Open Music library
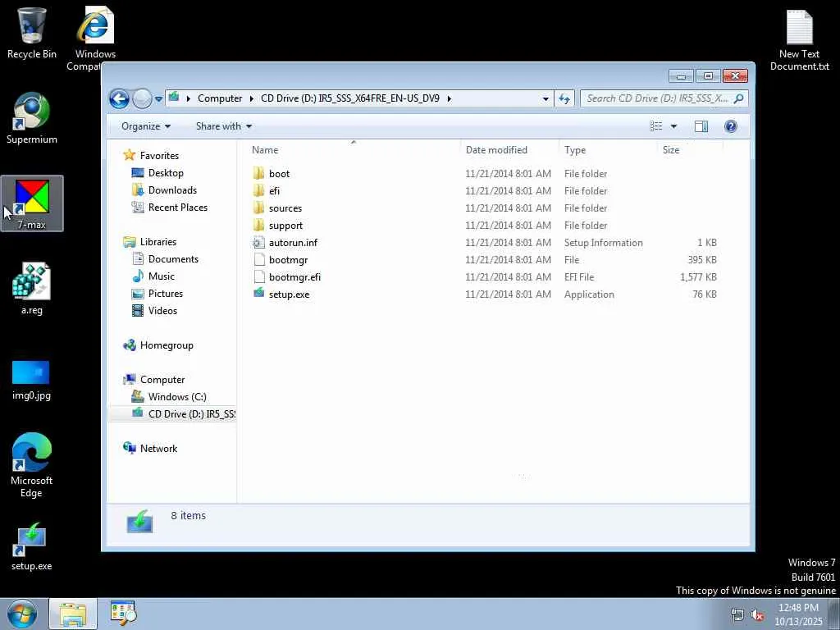The image size is (840, 630). tap(162, 276)
